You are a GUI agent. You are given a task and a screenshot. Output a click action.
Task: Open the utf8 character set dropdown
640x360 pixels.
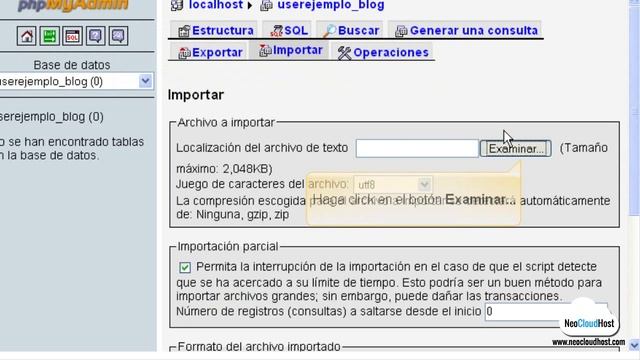click(x=393, y=184)
